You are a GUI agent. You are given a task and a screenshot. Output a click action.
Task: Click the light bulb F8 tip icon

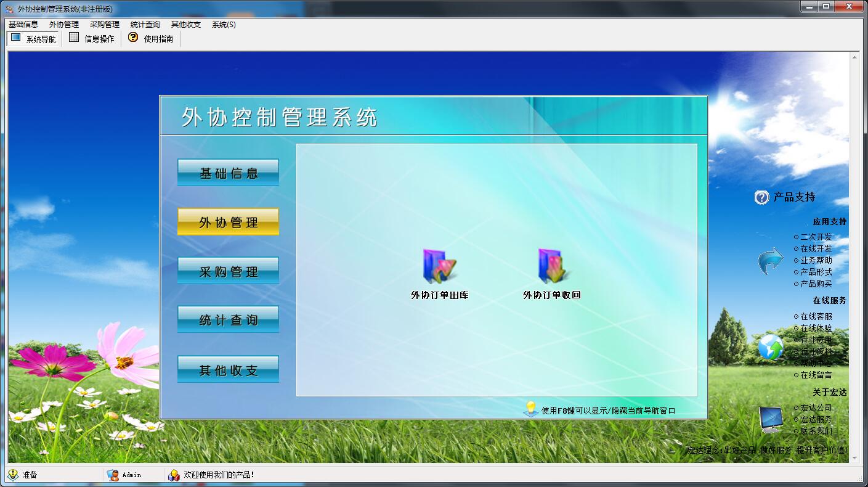click(x=530, y=409)
